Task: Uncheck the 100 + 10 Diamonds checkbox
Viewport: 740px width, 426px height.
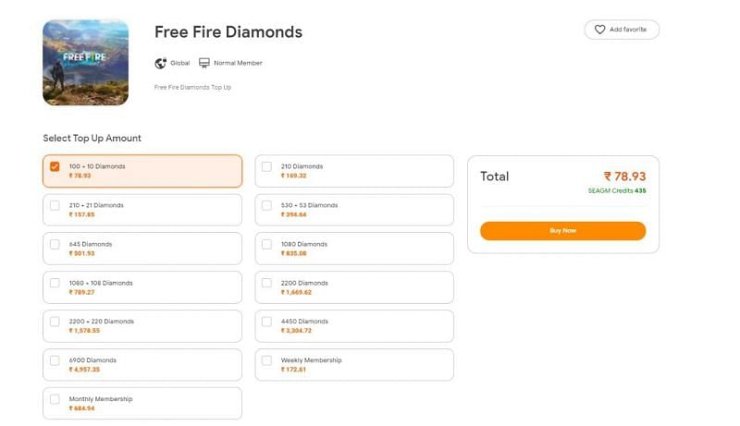Action: tap(55, 167)
